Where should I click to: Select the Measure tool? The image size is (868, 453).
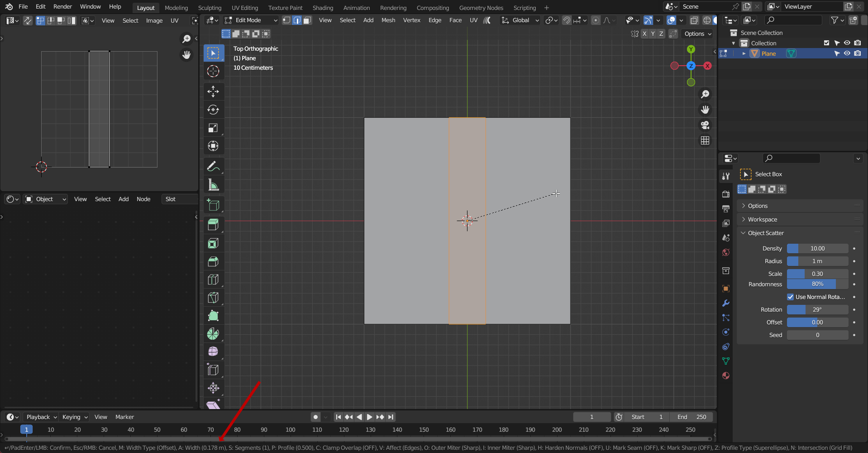213,184
